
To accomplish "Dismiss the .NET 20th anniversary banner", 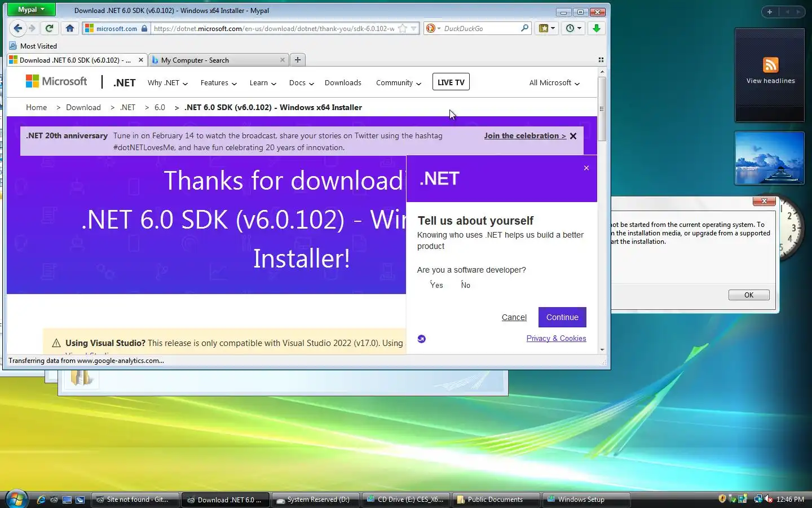I will click(573, 136).
